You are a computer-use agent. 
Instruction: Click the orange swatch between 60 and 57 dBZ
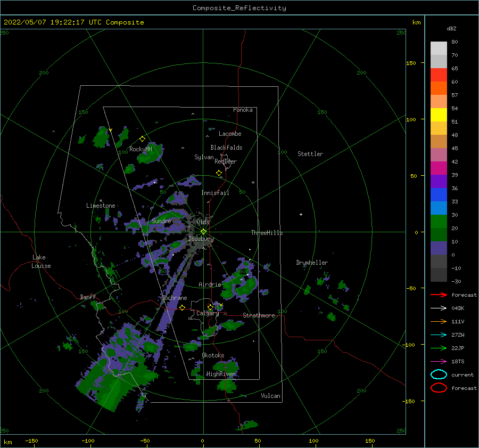coord(439,88)
